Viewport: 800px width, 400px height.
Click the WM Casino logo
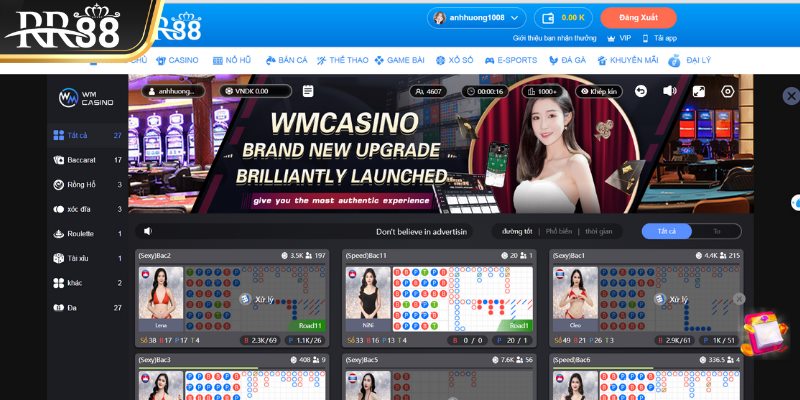(x=86, y=98)
